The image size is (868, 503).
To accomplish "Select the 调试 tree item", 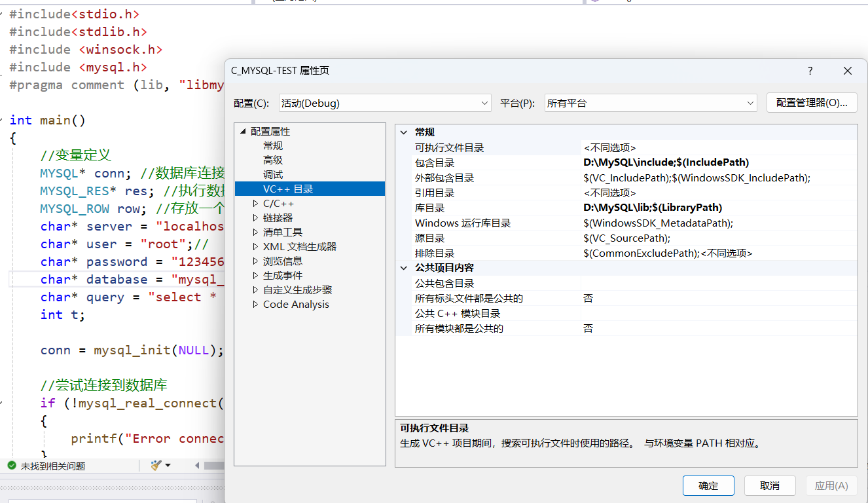I will coord(273,174).
